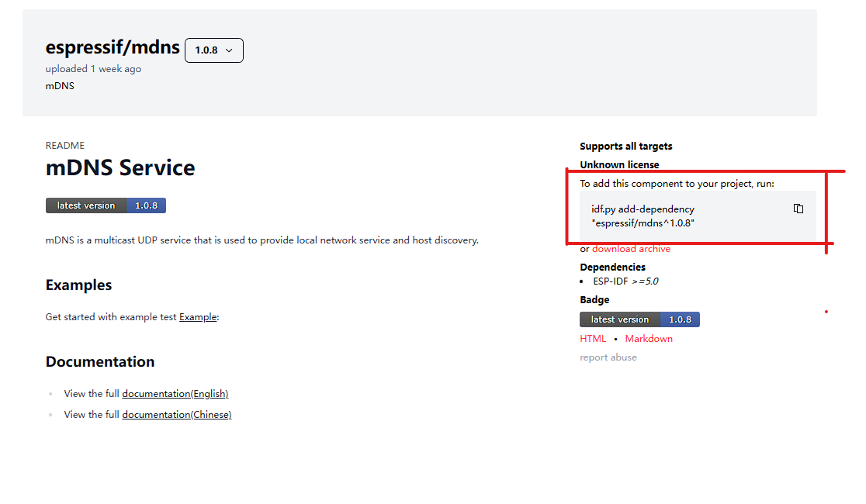Click the 'uploaded 1 week ago' text
The width and height of the screenshot is (866, 504).
pos(93,69)
